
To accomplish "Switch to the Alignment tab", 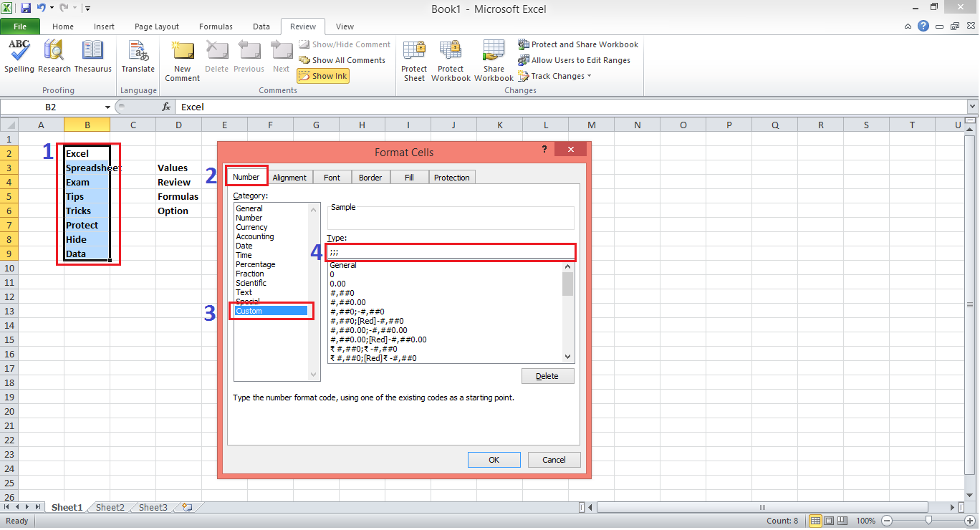I will tap(289, 177).
